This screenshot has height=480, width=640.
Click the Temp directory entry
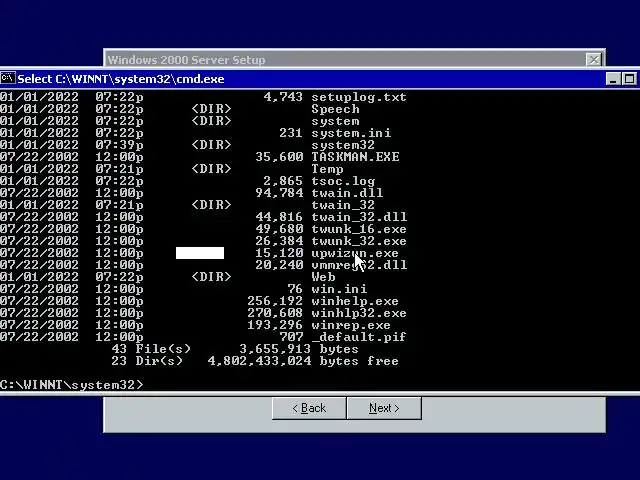(x=327, y=169)
